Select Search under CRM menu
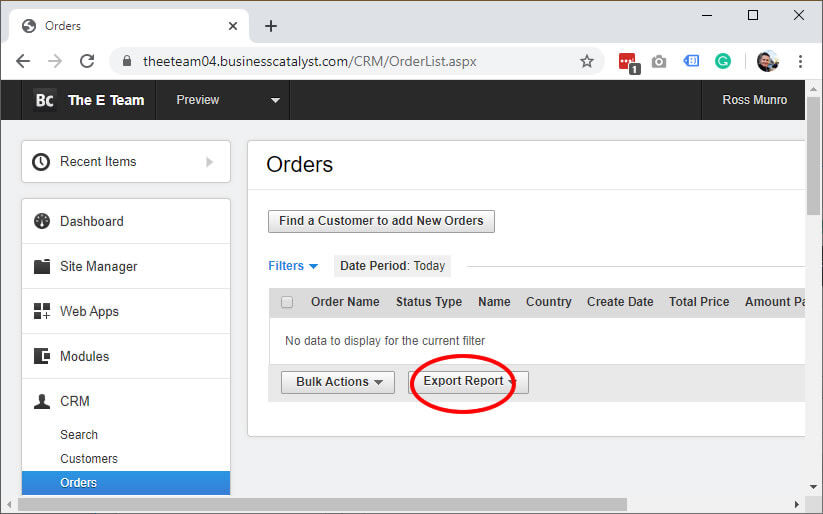823x514 pixels. click(79, 435)
